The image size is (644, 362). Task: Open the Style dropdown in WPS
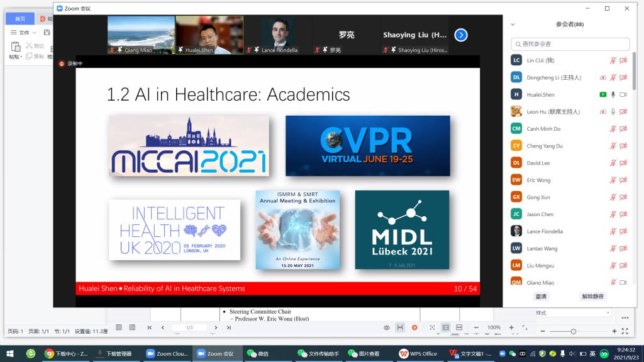pos(572,313)
